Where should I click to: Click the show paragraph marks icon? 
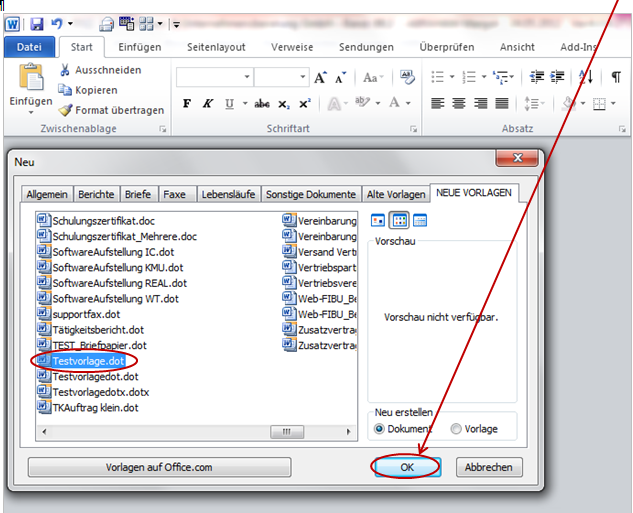[615, 77]
